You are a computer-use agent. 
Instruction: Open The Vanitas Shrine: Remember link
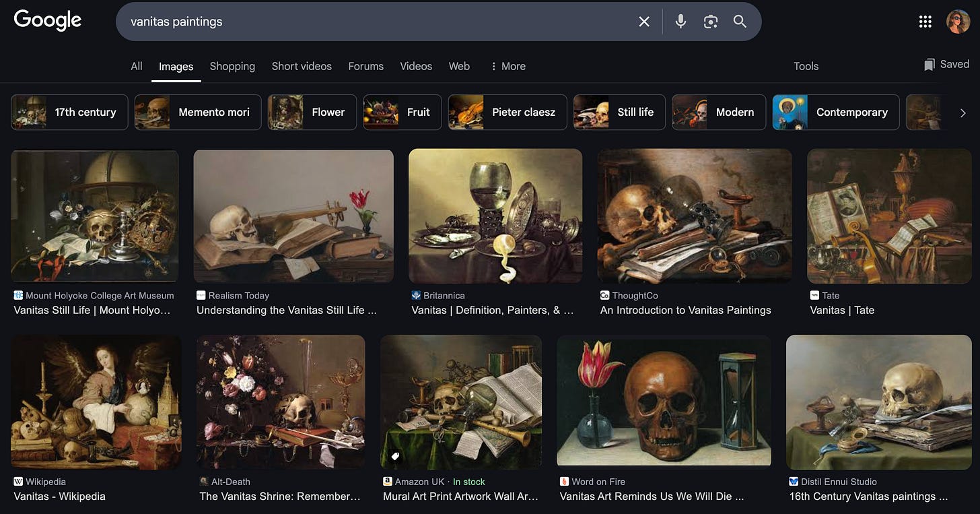[x=280, y=496]
